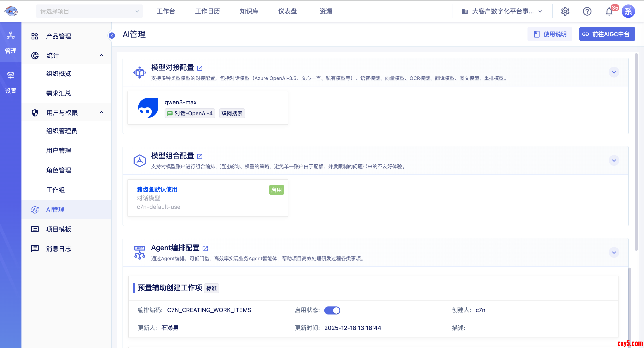Collapse the 模型对接配置 section chevron
The height and width of the screenshot is (348, 644).
click(614, 72)
